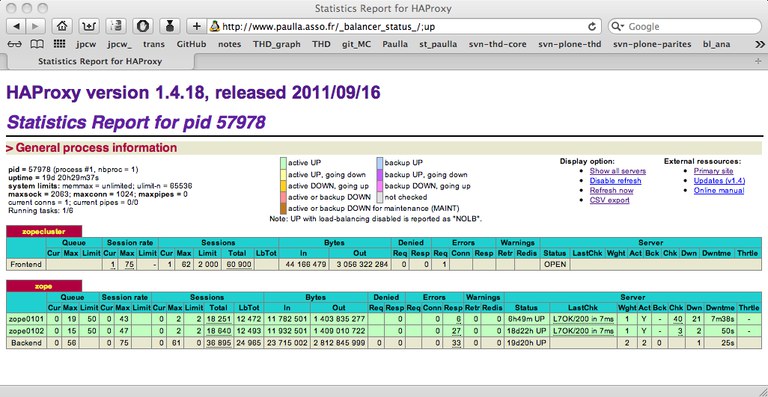Click the orange active DOWN, going up swatch
768x397 pixels.
coord(283,186)
